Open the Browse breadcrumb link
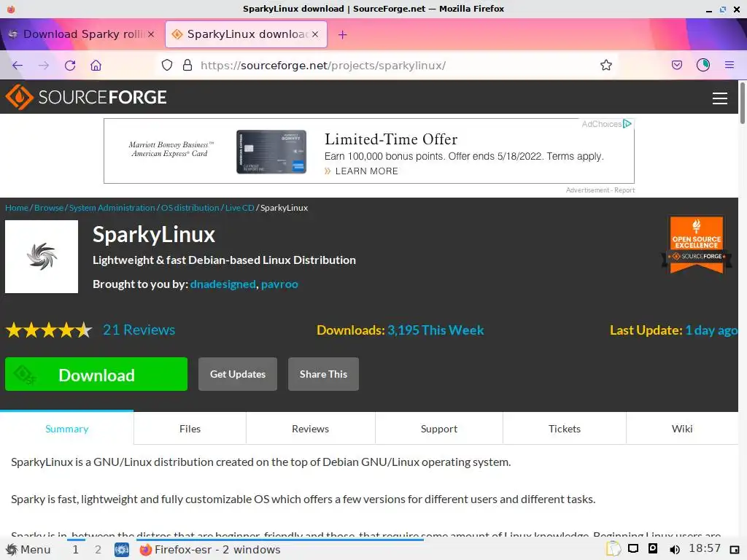This screenshot has height=560, width=747. pyautogui.click(x=49, y=208)
